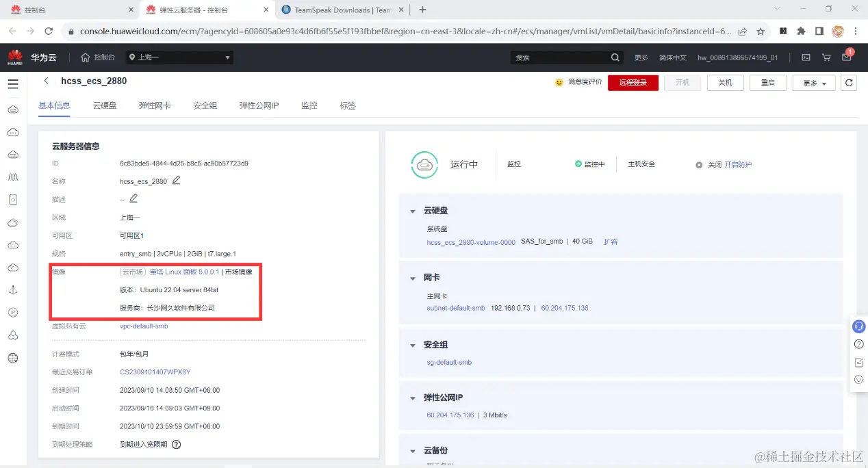Click the search magnifier icon
The width and height of the screenshot is (868, 468).
(615, 57)
